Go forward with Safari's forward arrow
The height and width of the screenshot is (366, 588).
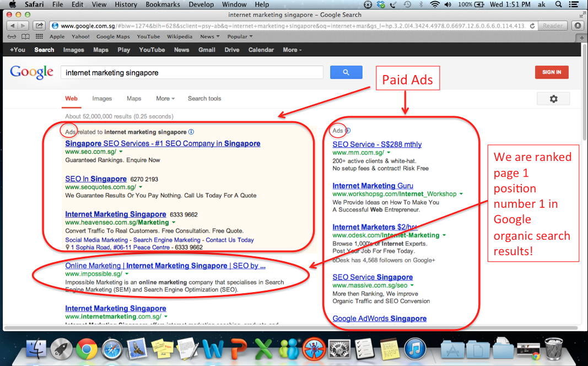coord(23,26)
